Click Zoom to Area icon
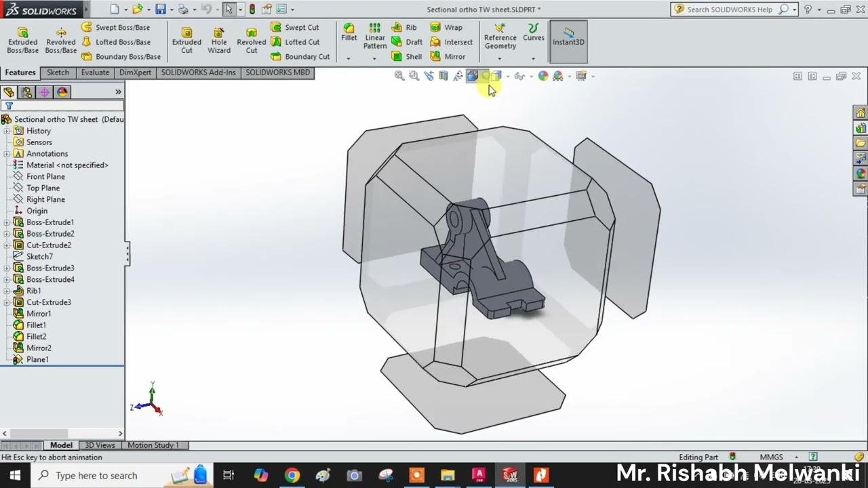The width and height of the screenshot is (868, 488). 414,76
